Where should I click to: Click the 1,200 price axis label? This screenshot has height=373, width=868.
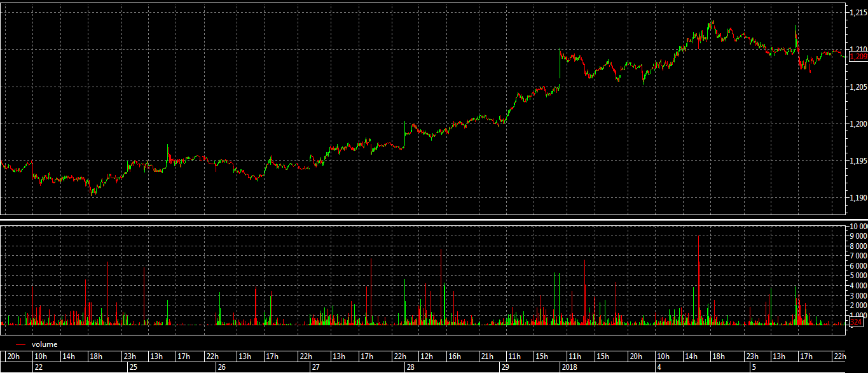click(857, 123)
